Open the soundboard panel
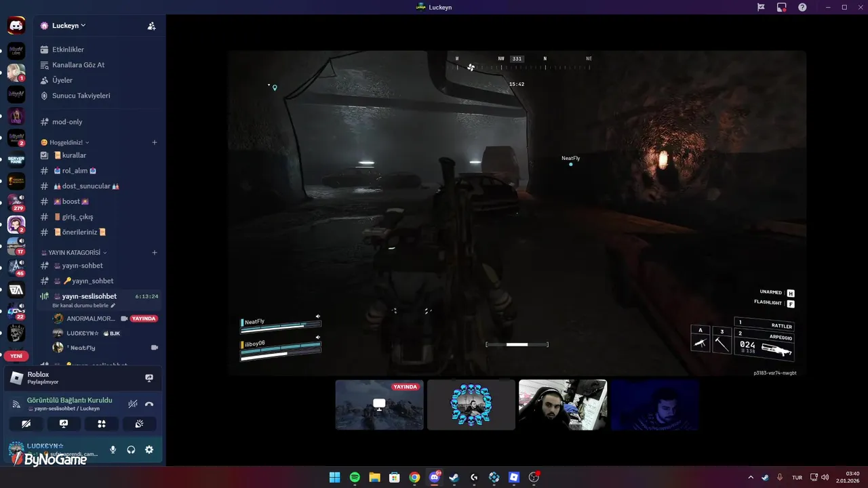The width and height of the screenshot is (868, 488). 139,424
